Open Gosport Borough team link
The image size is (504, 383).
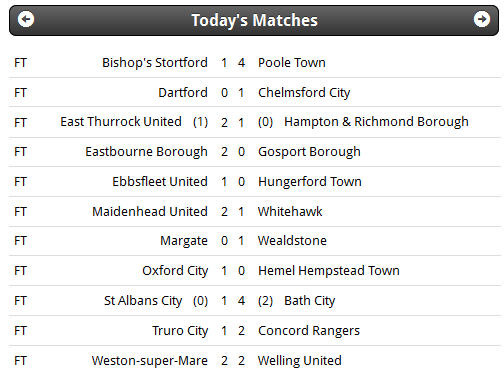tap(309, 152)
